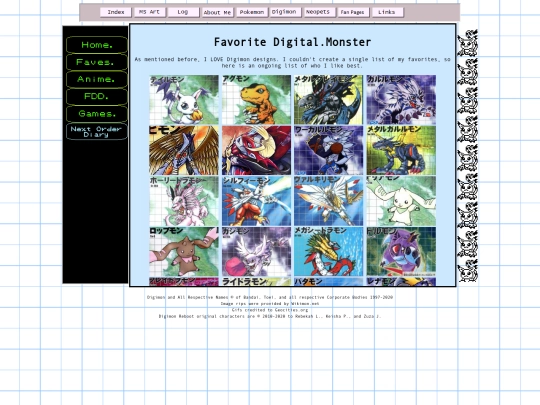Click the Silphymon card
The width and height of the screenshot is (540, 405).
[x=256, y=201]
